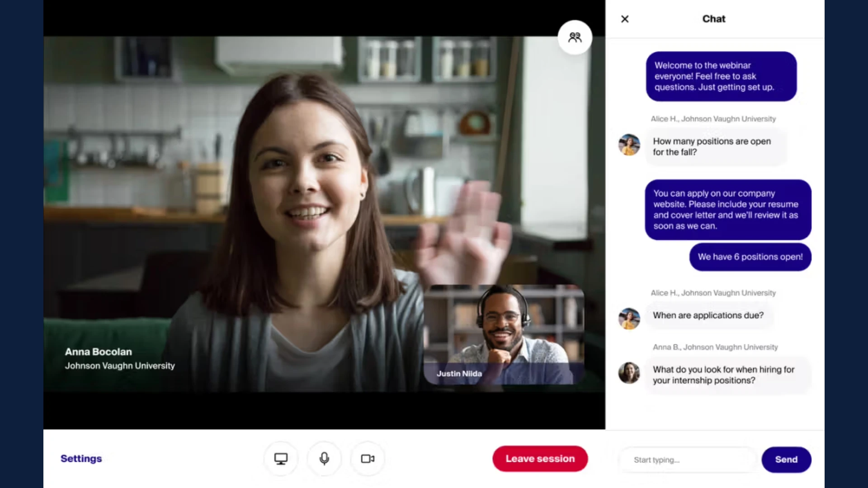The height and width of the screenshot is (488, 868).
Task: Select Justin Niida's video thumbnail
Action: 503,334
